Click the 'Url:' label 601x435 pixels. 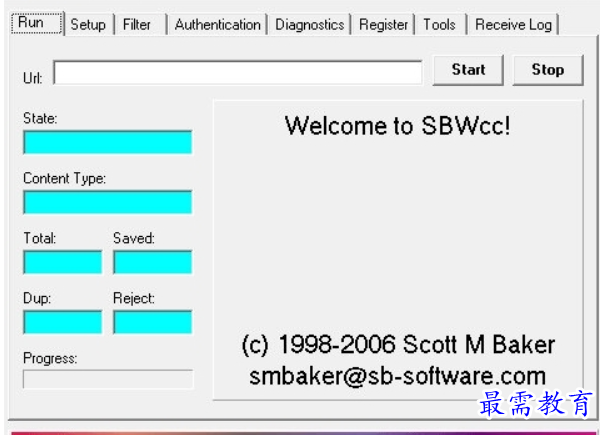click(33, 78)
